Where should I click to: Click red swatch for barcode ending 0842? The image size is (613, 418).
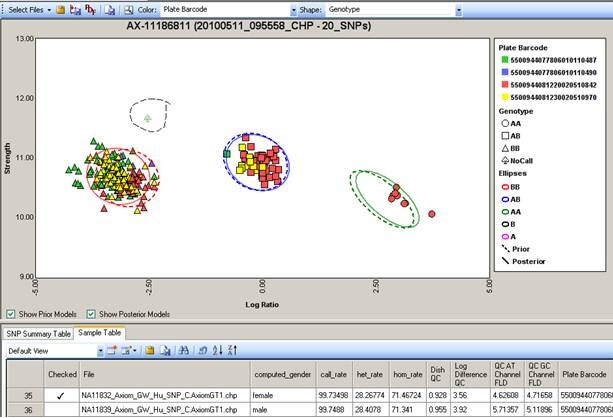(505, 84)
